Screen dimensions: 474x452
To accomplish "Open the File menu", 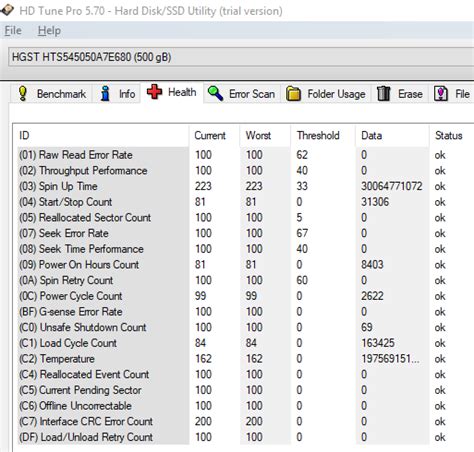I will pos(13,31).
